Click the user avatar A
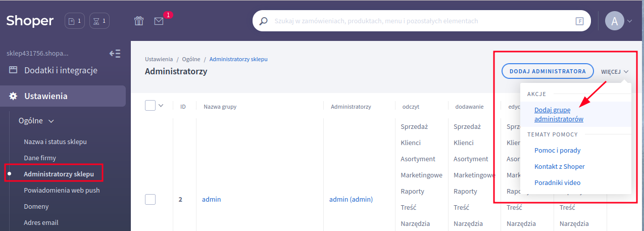Image resolution: width=644 pixels, height=231 pixels. click(615, 21)
